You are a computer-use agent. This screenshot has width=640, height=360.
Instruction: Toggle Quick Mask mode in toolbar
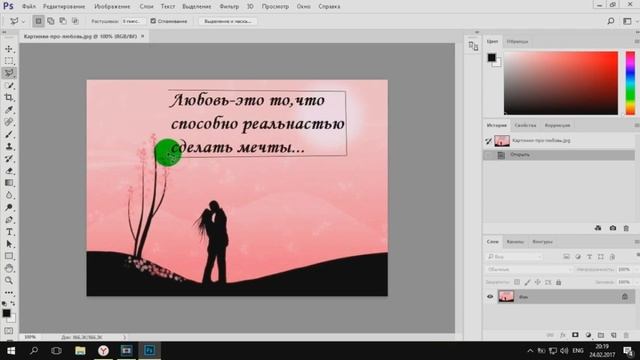[x=9, y=331]
